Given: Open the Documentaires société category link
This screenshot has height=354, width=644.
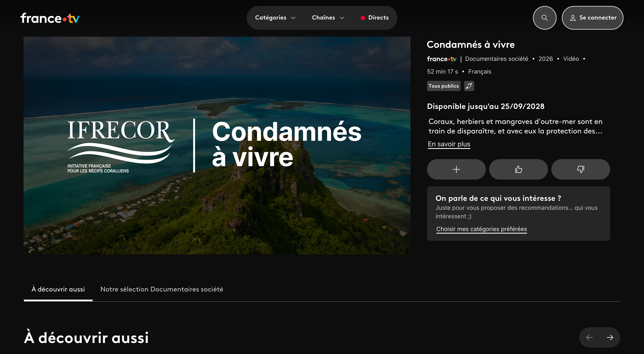Looking at the screenshot, I should 496,59.
